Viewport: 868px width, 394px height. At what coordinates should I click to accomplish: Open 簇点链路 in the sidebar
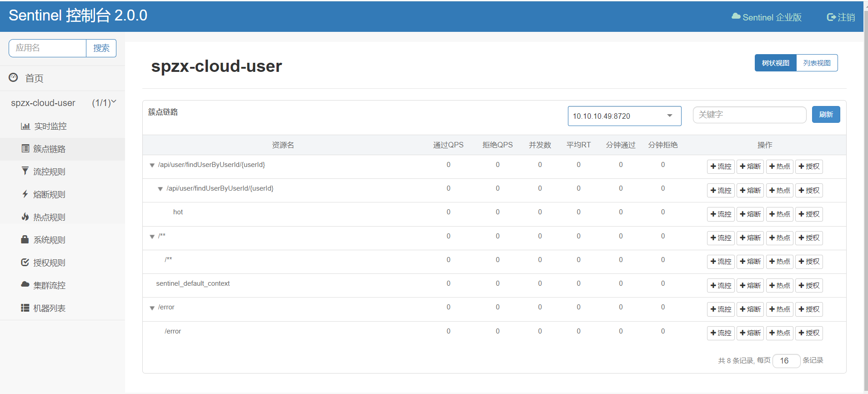coord(49,149)
